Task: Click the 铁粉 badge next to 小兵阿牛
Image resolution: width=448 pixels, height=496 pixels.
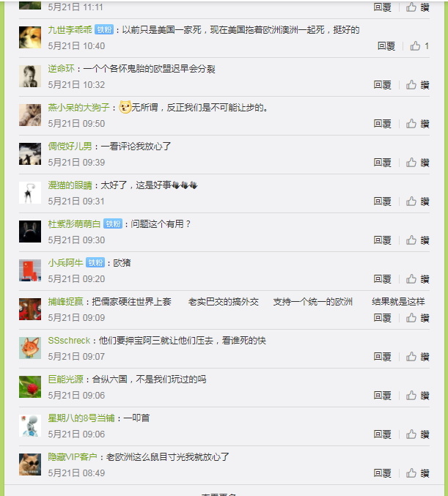Action: [x=95, y=263]
